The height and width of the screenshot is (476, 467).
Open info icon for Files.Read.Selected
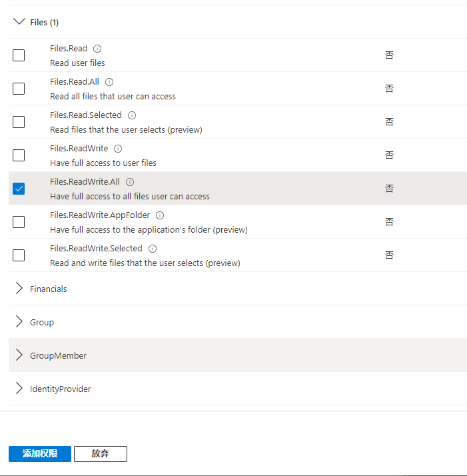(132, 115)
